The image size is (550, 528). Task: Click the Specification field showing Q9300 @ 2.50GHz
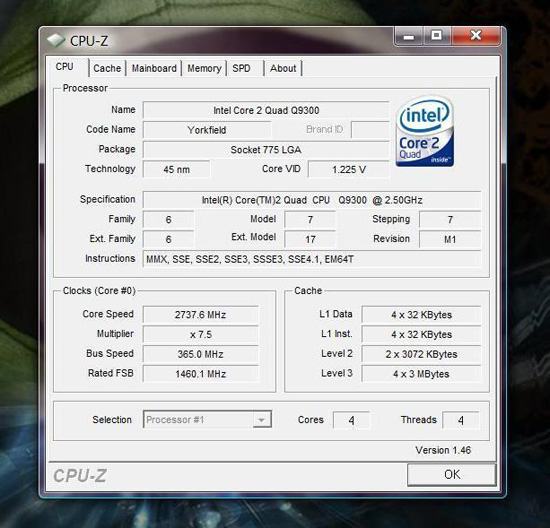click(312, 200)
